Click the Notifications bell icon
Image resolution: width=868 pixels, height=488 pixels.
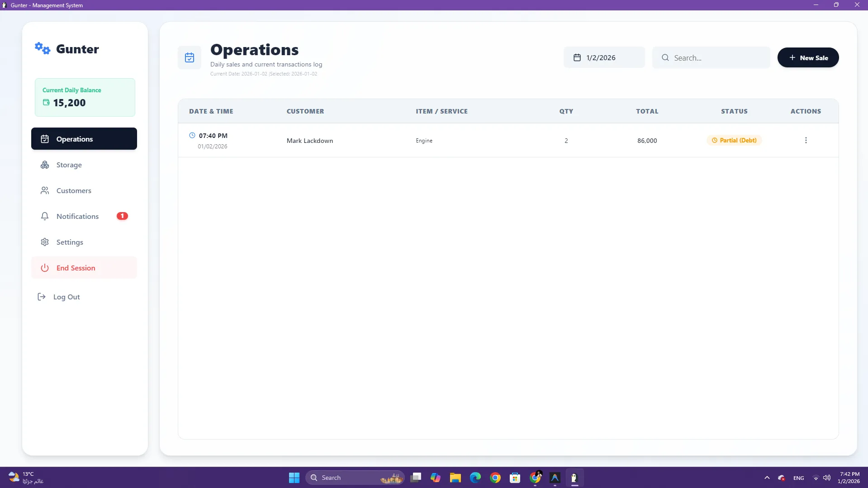click(45, 216)
